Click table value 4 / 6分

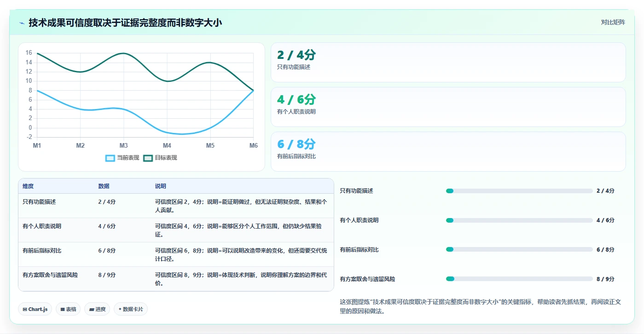coord(107,226)
